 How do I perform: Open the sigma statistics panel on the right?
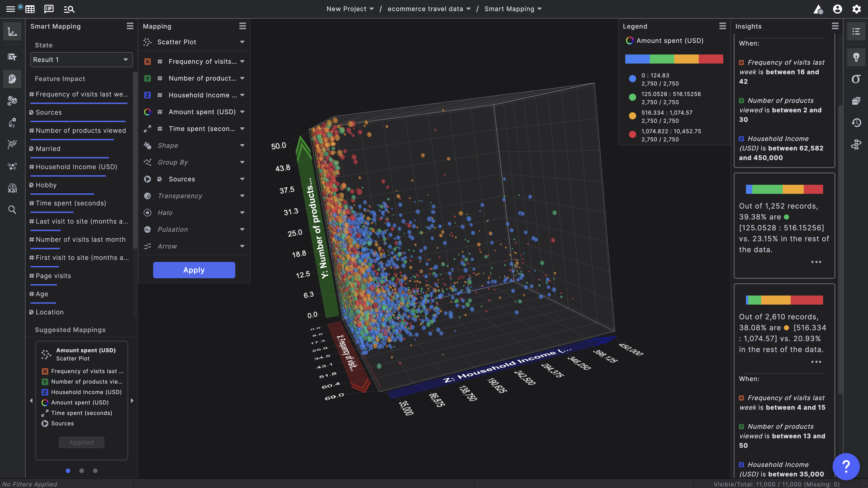[x=856, y=79]
